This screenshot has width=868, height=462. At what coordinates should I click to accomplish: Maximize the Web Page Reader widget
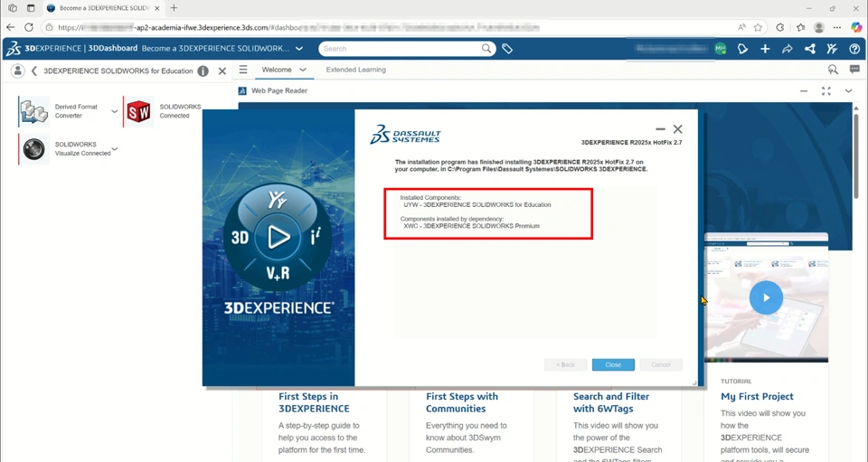pyautogui.click(x=826, y=90)
